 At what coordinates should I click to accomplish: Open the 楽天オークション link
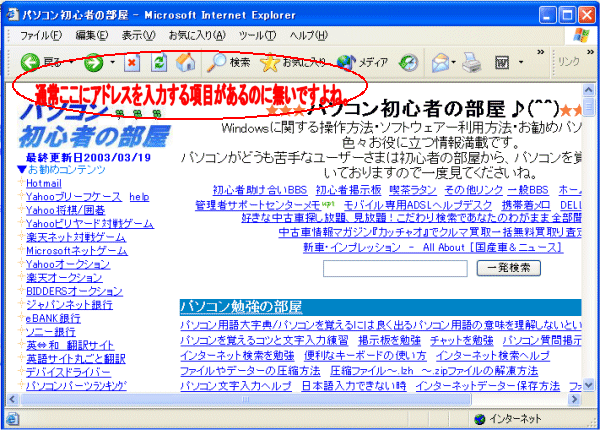pyautogui.click(x=64, y=277)
